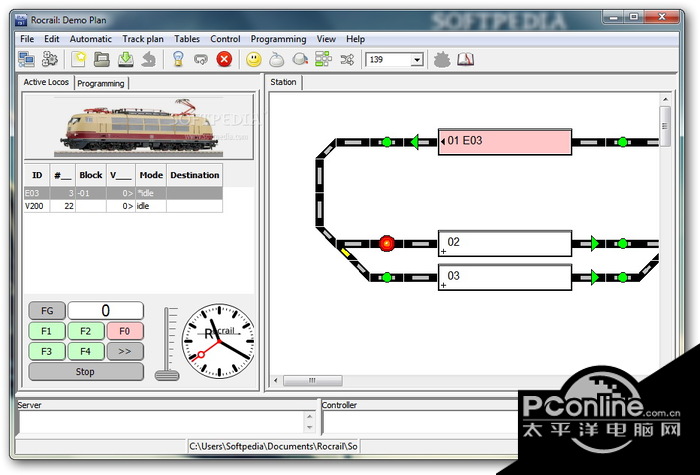
Task: Save the plan with the green arrow icon
Action: 125,59
